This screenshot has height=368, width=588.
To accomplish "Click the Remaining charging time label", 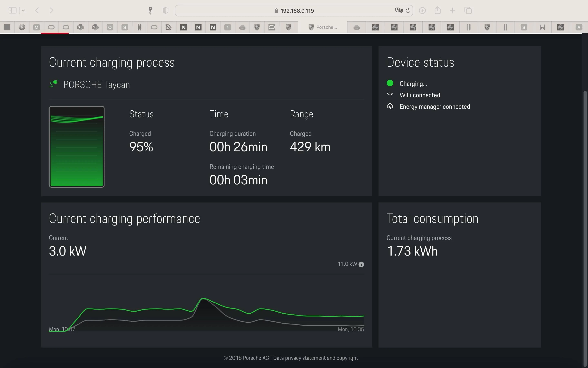I will pos(242,167).
